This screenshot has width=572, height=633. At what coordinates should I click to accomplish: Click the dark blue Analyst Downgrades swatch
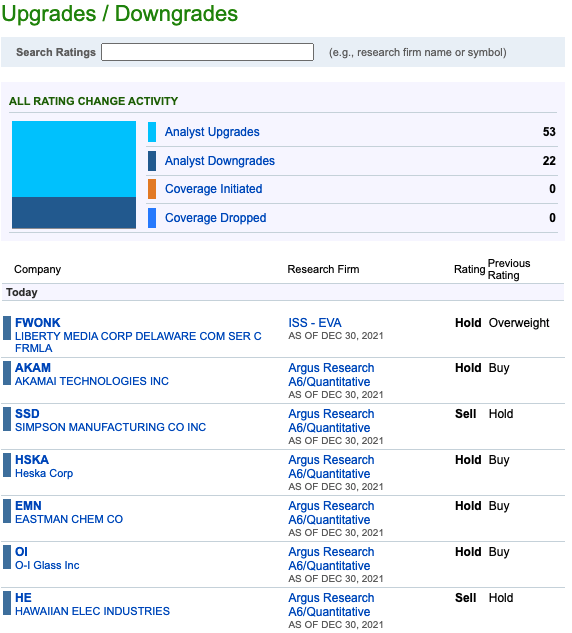[x=152, y=161]
